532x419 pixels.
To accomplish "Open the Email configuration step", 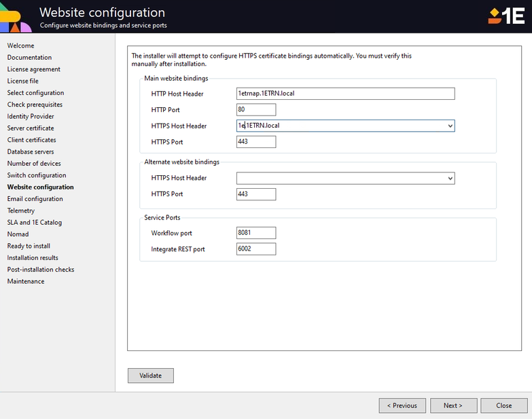I will [35, 199].
